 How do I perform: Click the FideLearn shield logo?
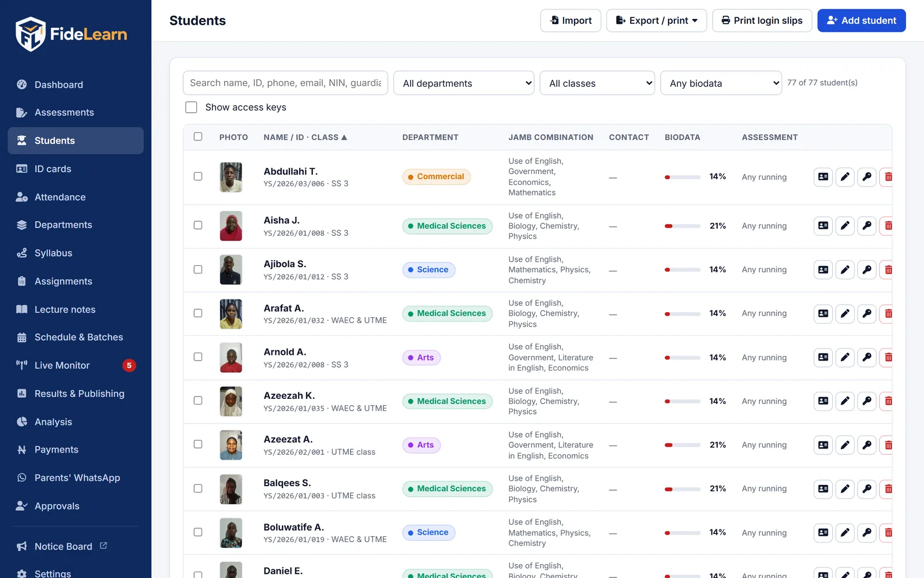coord(30,34)
